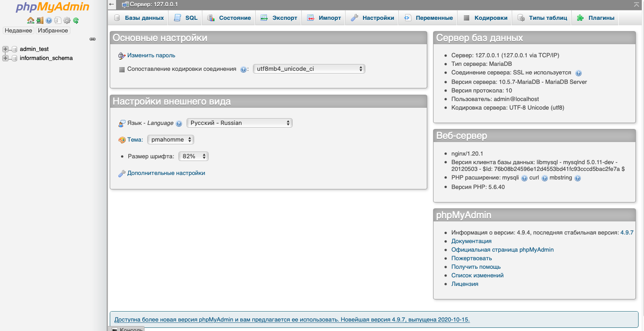Click 'Кодировка сервера: UTF-8 Unicode (utf8)' text
Screen dimensions: 644x331
click(x=508, y=108)
